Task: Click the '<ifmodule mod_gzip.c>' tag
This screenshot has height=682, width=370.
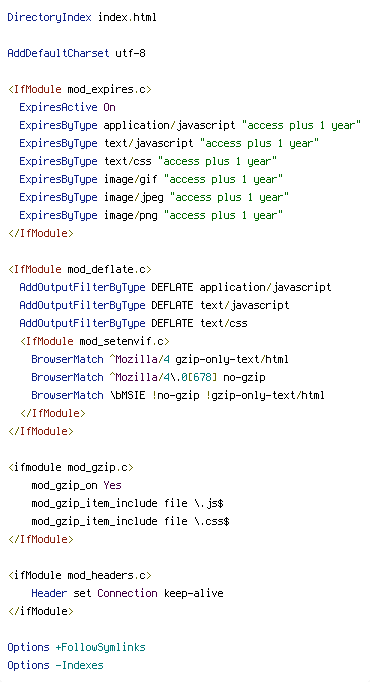Action: pyautogui.click(x=70, y=467)
